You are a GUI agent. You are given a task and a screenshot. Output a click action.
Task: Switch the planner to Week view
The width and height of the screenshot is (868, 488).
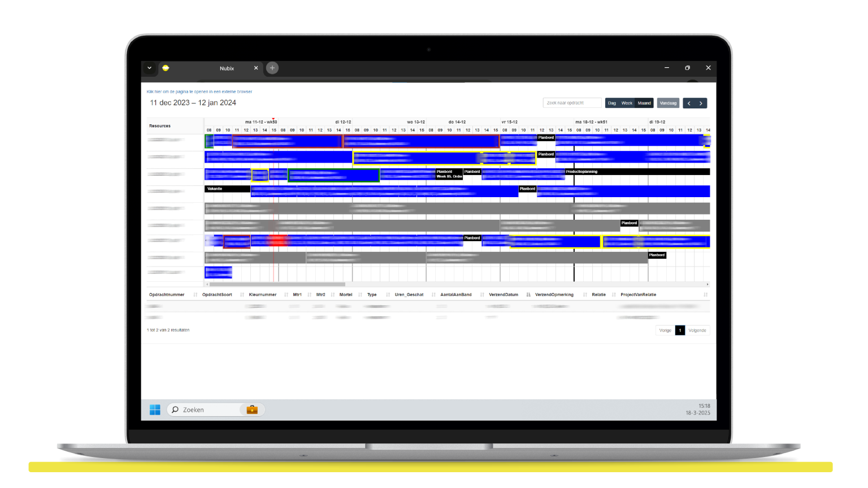[x=627, y=103]
